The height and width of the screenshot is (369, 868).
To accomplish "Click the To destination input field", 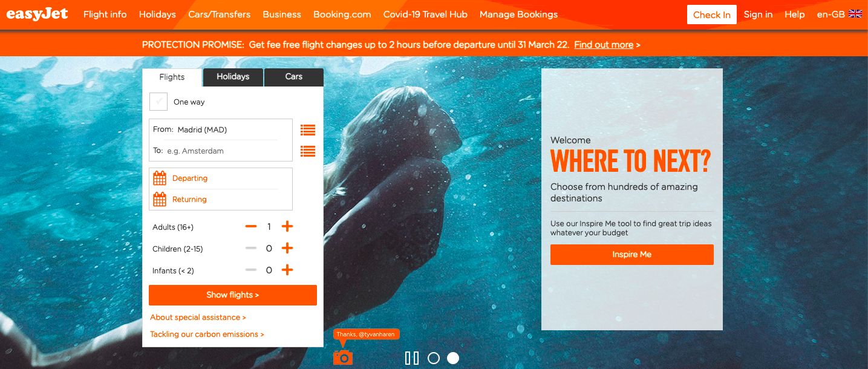I will pyautogui.click(x=221, y=151).
